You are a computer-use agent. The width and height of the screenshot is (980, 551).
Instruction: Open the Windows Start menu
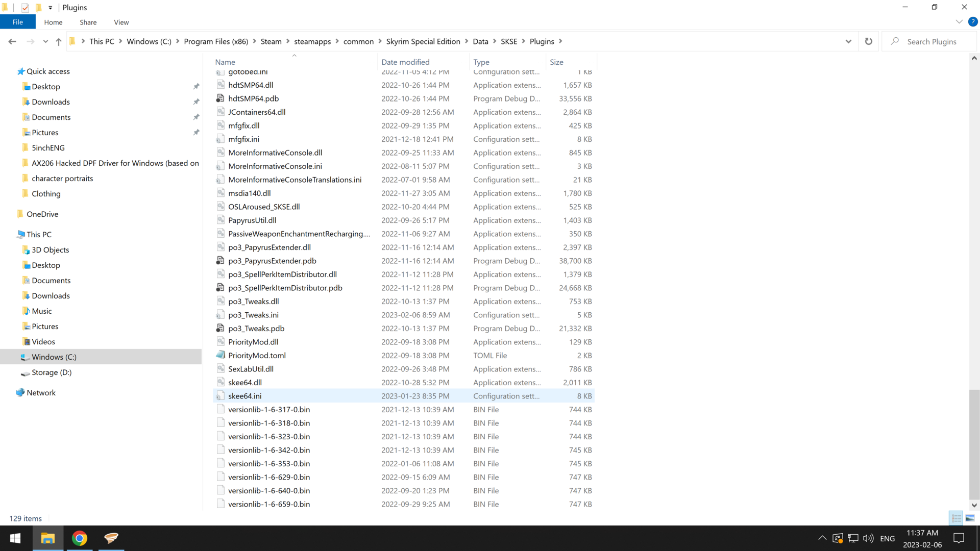click(15, 538)
